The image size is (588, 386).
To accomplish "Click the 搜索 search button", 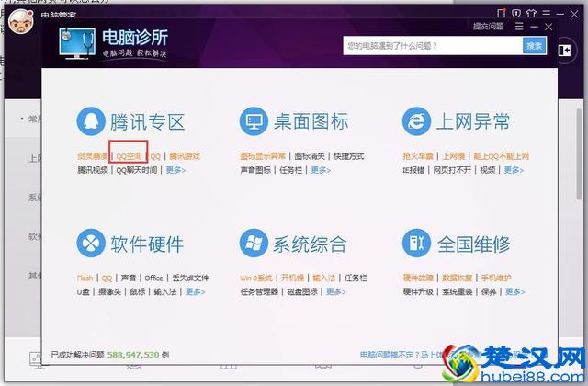I will tap(535, 46).
